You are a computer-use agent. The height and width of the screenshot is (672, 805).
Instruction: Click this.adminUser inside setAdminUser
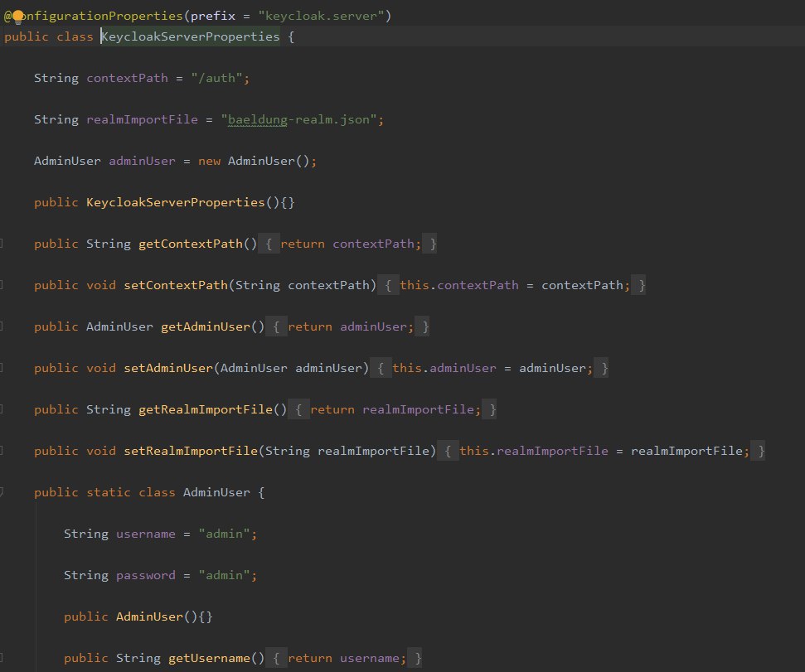point(444,369)
